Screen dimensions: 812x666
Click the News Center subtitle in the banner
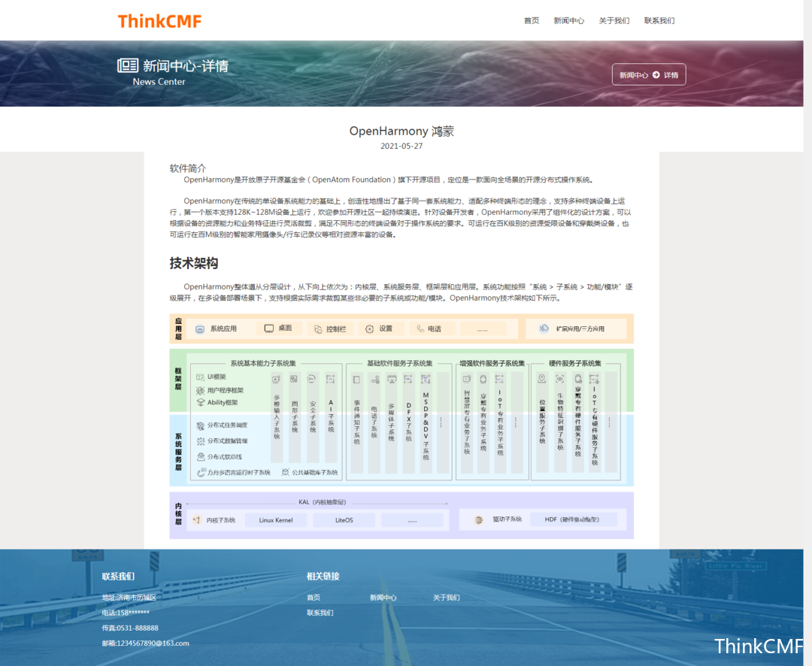(x=159, y=82)
